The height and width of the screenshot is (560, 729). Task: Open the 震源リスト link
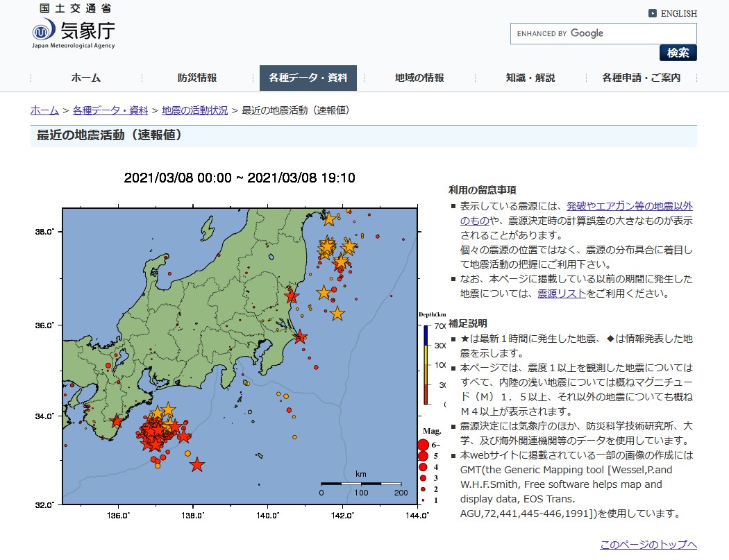(562, 294)
